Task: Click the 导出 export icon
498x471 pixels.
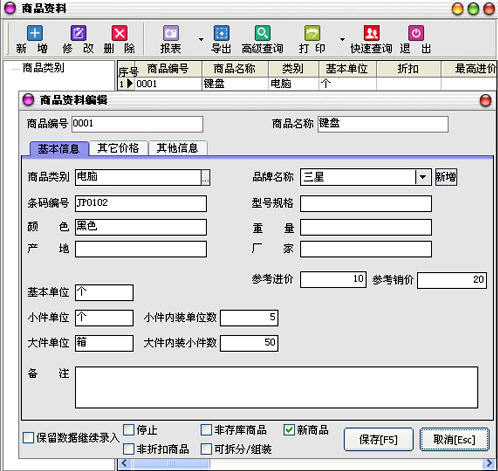Action: 221,33
